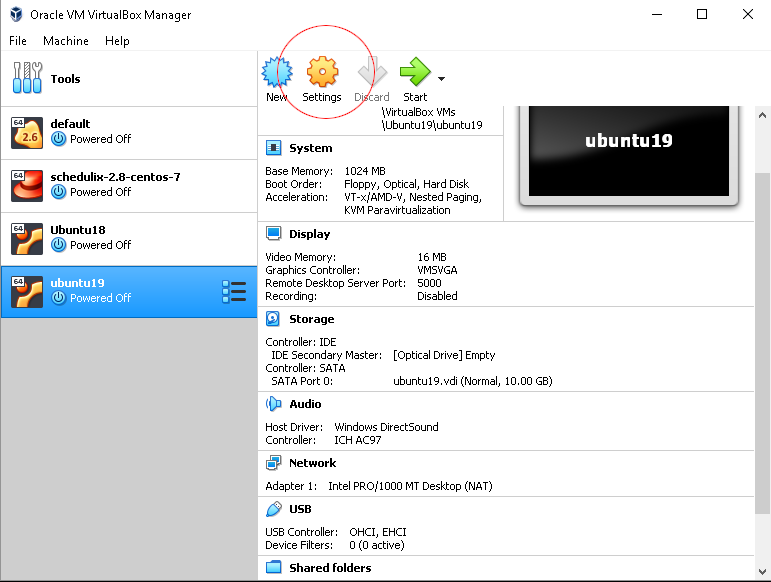The width and height of the screenshot is (771, 582).
Task: Click the details pane scrollbar thumb
Action: coord(762,343)
